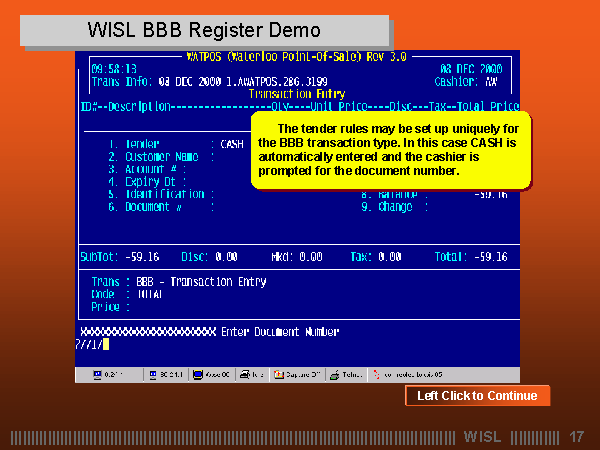
Task: Click the Customer Name field line
Action: click(x=160, y=157)
